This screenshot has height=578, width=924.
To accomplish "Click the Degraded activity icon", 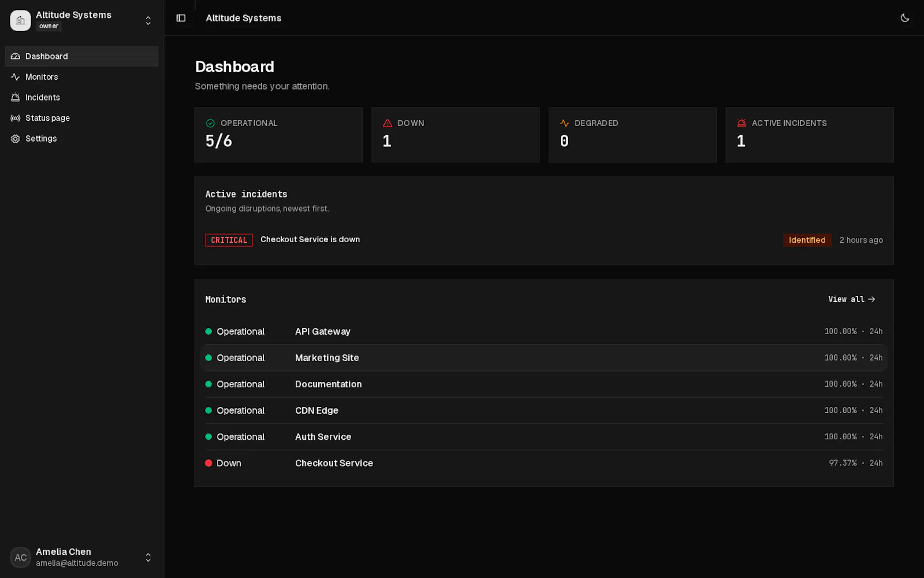I will 564,123.
